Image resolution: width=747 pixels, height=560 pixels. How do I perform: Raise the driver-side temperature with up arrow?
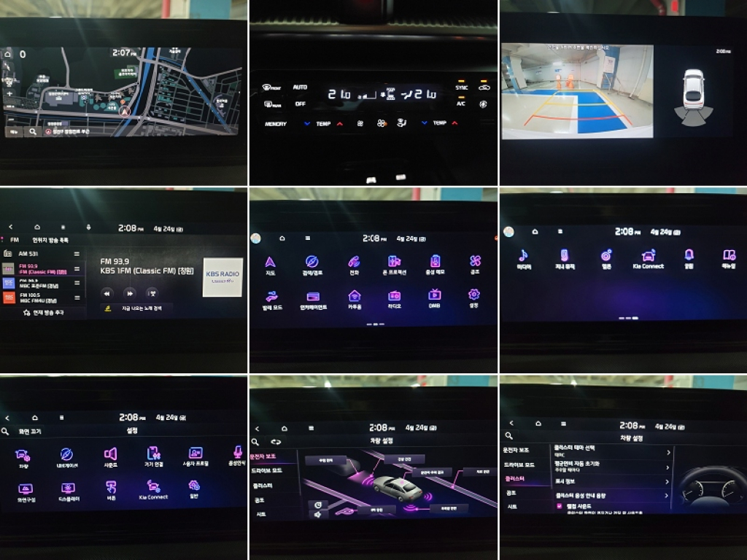[339, 124]
